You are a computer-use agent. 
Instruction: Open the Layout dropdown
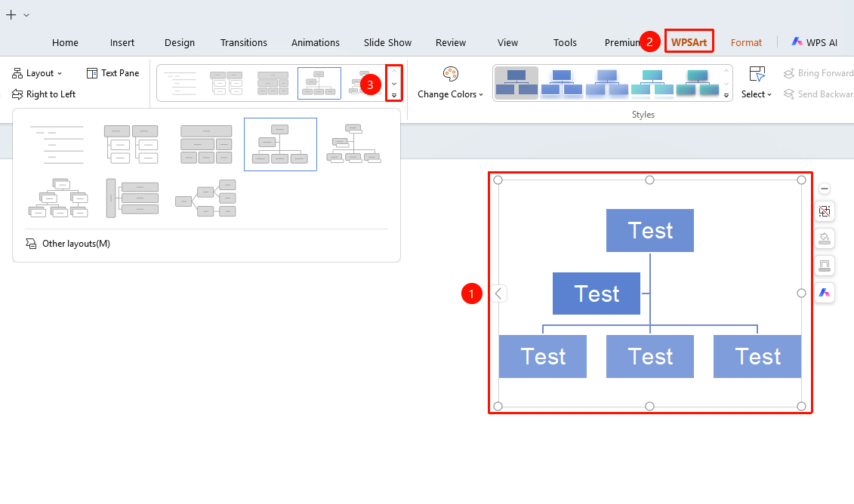[x=37, y=73]
